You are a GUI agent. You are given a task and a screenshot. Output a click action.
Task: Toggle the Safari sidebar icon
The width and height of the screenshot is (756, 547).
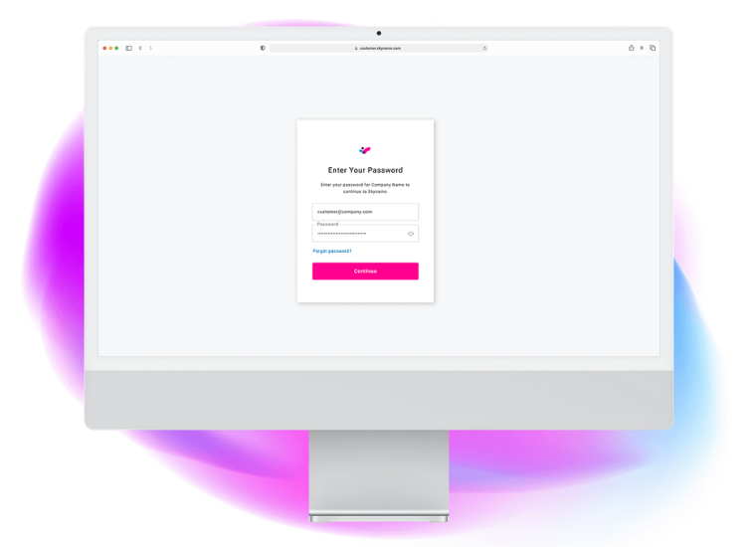click(x=128, y=48)
